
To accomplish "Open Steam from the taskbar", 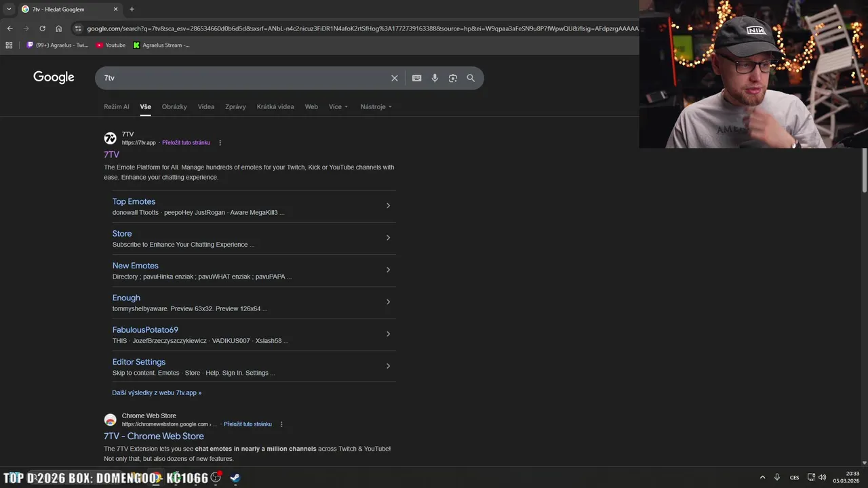I will 235,478.
